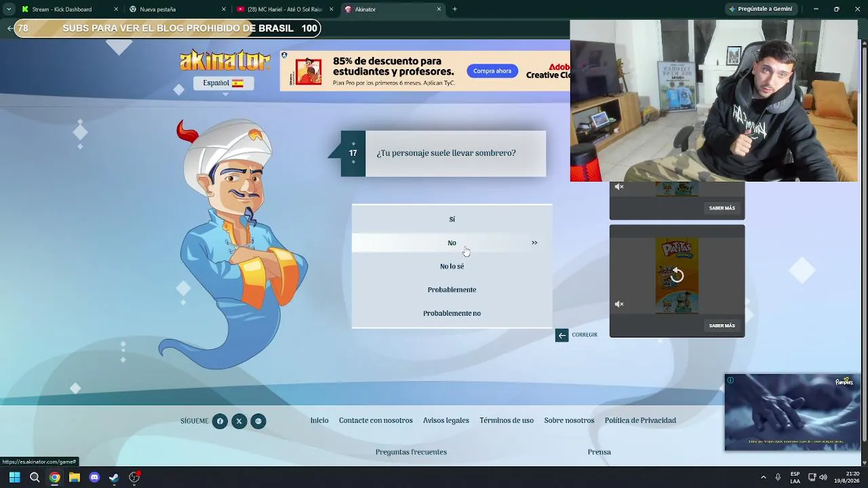Open the network tray icon
The width and height of the screenshot is (868, 488).
tap(812, 477)
